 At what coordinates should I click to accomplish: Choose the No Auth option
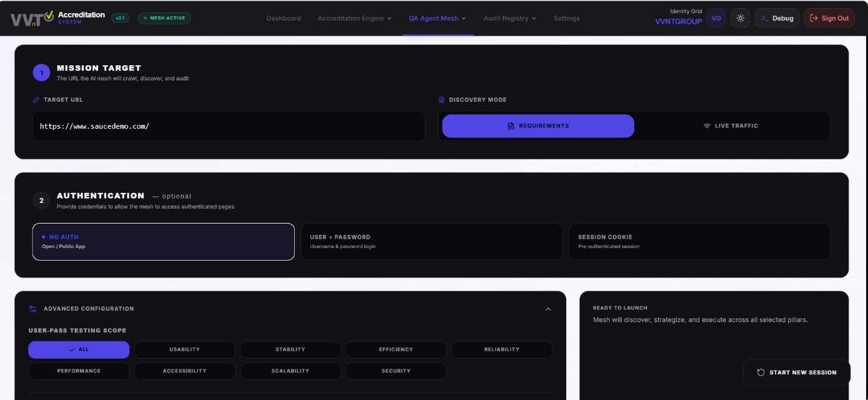tap(163, 242)
